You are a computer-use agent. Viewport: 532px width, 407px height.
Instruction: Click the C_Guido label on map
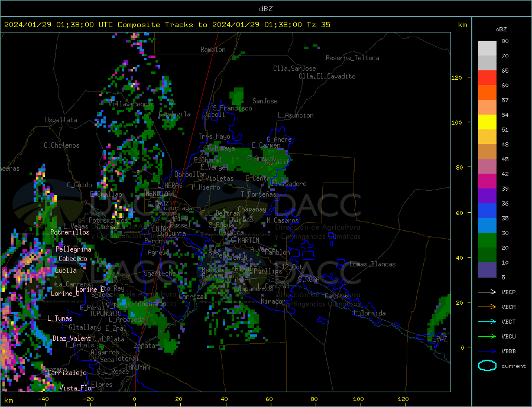coord(79,185)
